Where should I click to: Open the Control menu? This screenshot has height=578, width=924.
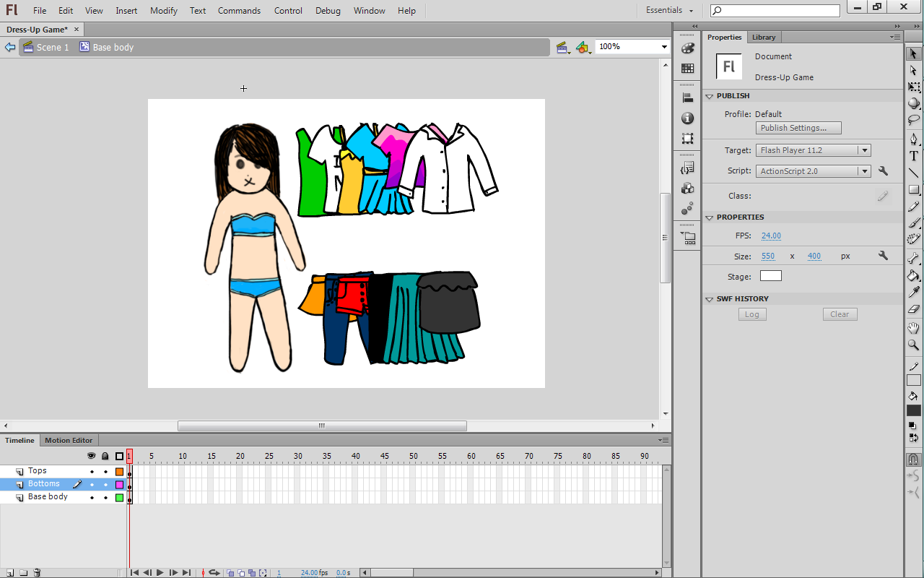288,11
